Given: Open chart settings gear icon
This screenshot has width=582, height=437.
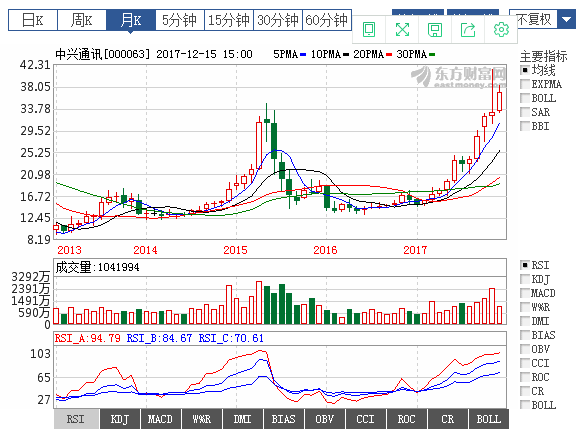Looking at the screenshot, I should [x=501, y=30].
